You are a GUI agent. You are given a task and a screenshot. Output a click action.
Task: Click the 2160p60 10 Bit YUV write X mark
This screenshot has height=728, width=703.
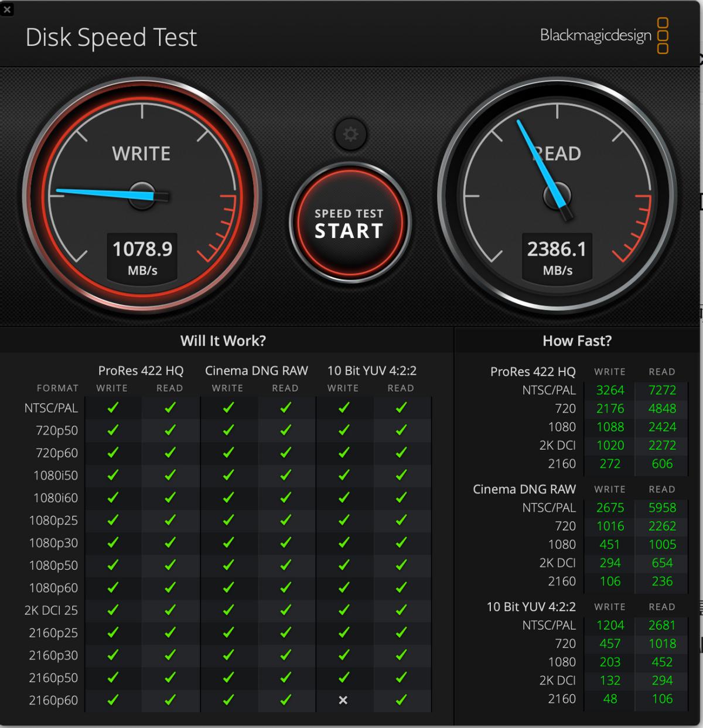click(343, 700)
